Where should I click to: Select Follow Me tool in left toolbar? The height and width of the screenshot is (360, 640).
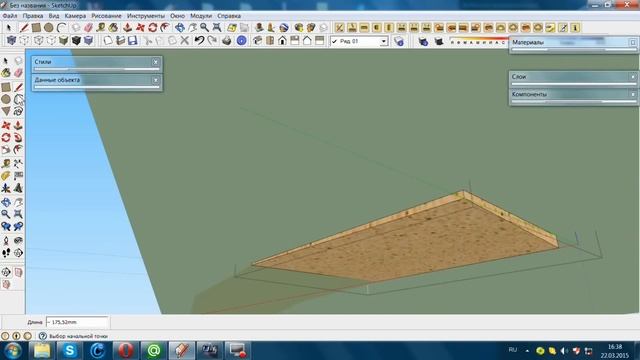[x=18, y=138]
